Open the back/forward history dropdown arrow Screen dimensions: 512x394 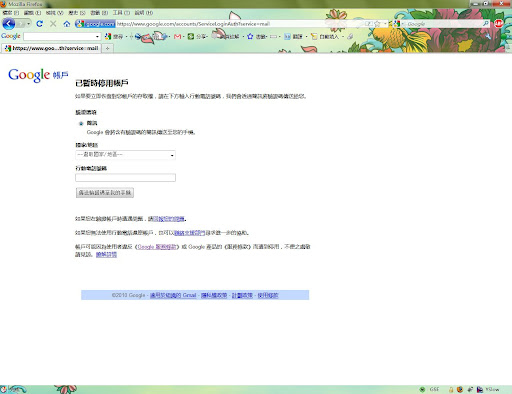pyautogui.click(x=29, y=24)
